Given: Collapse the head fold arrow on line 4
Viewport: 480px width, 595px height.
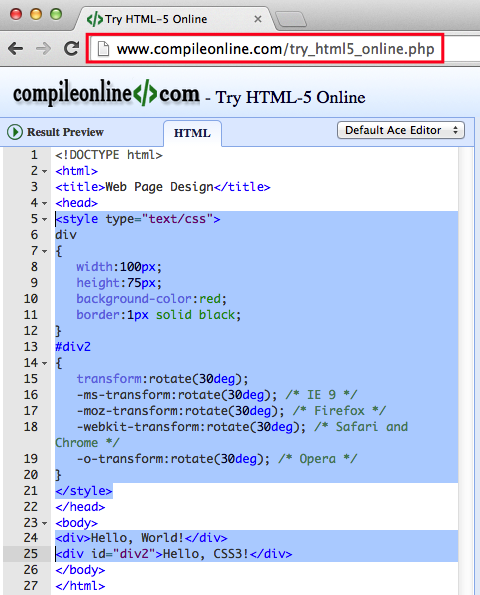Looking at the screenshot, I should pyautogui.click(x=45, y=203).
